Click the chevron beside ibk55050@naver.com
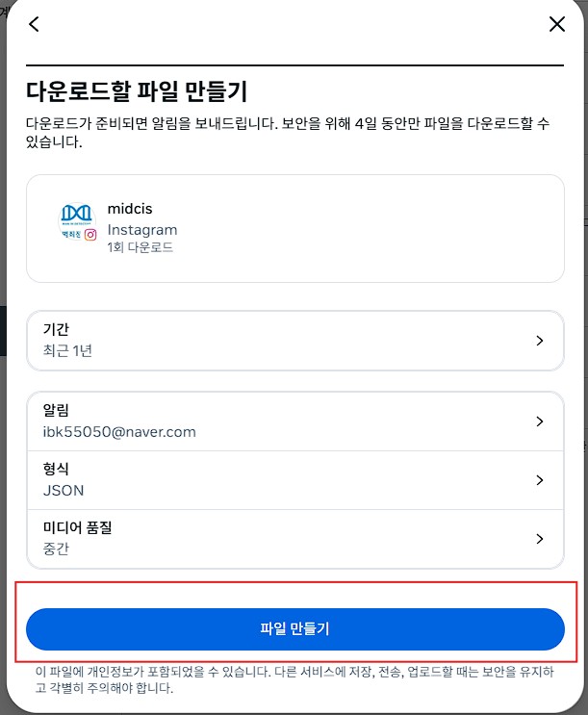Viewport: 588px width, 715px height. click(540, 421)
